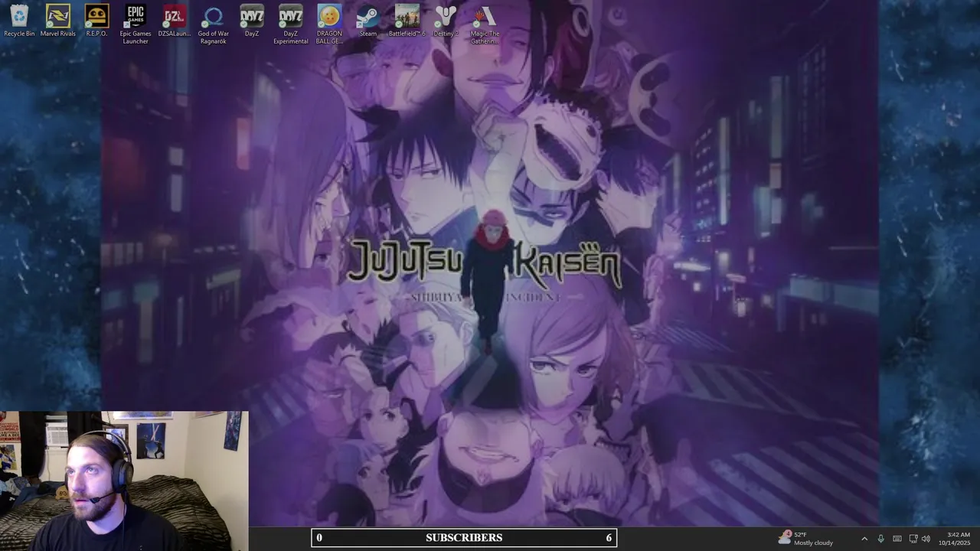This screenshot has width=980, height=551.
Task: Click the God of War Ragnarök icon
Action: coord(213,24)
